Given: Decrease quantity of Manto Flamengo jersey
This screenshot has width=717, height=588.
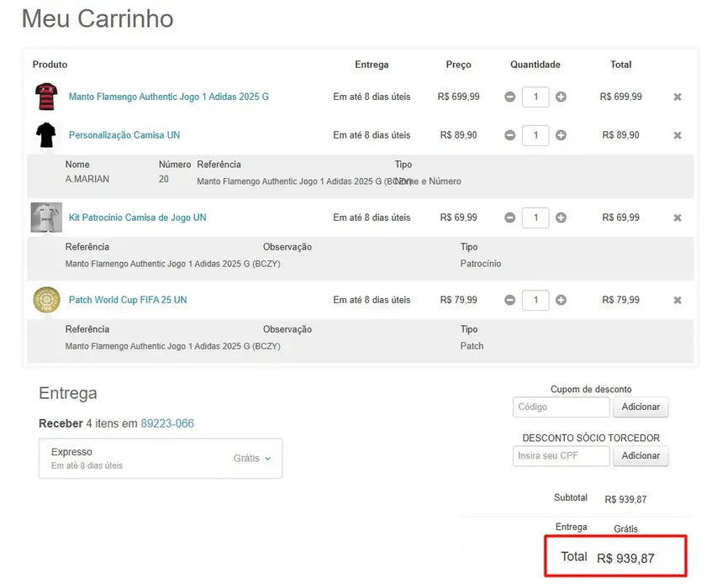Looking at the screenshot, I should (509, 97).
